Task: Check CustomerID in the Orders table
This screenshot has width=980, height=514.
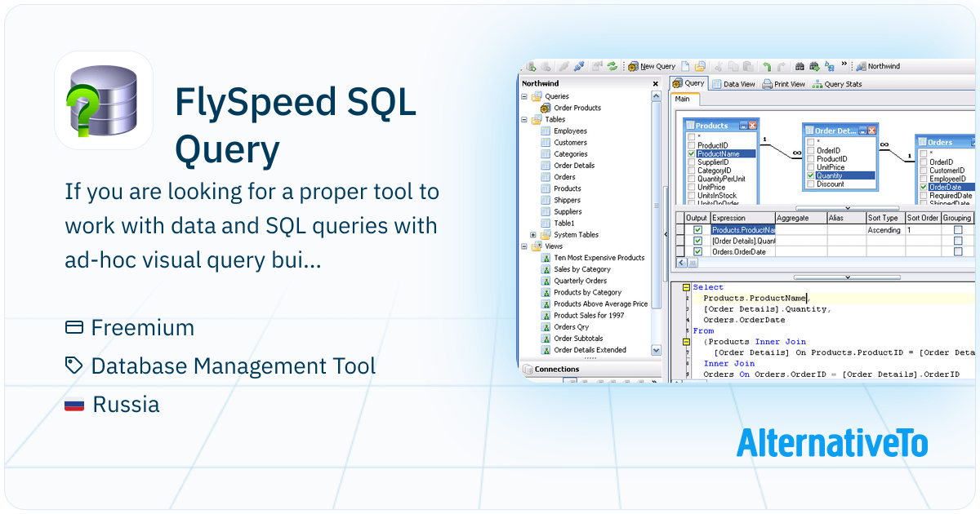Action: pos(924,171)
